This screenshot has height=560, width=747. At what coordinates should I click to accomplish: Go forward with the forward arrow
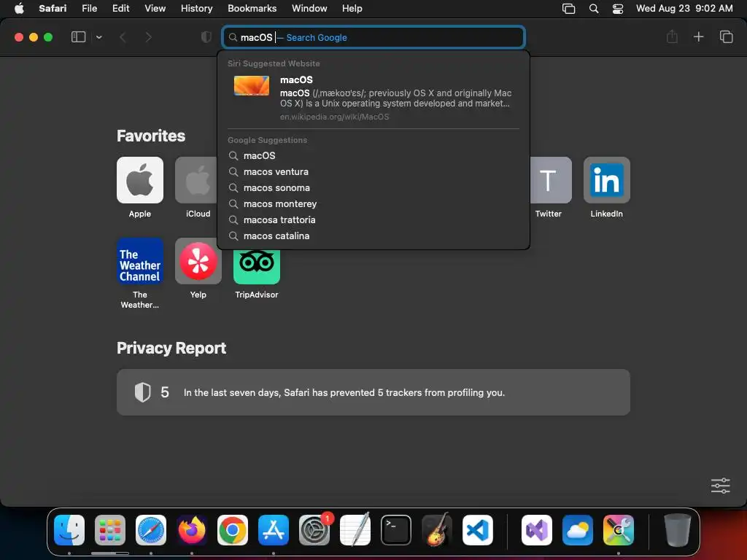(149, 37)
